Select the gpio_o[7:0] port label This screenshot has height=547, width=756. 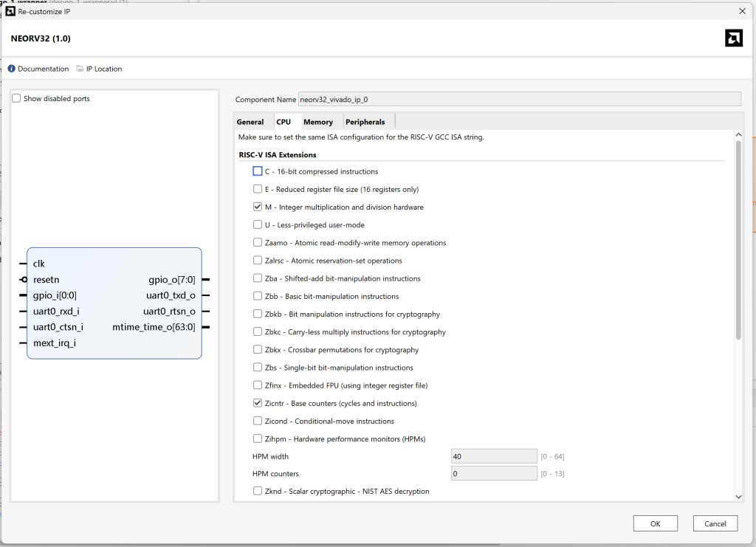171,280
